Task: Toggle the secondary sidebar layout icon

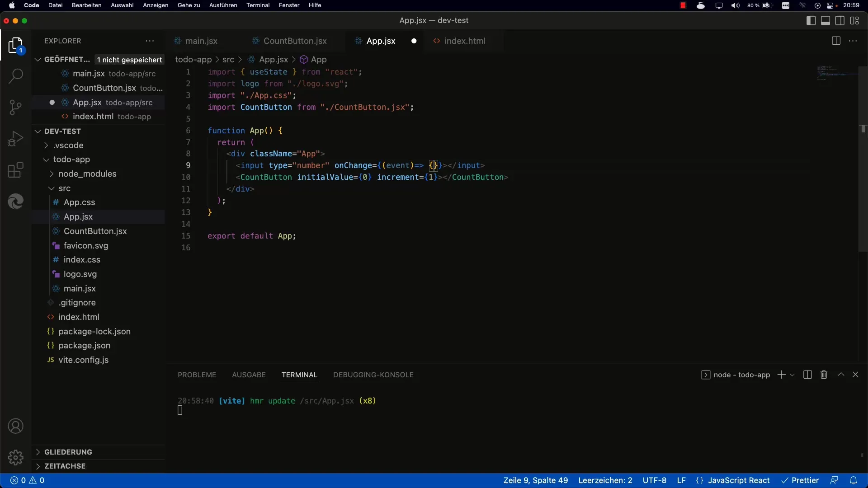Action: point(840,20)
